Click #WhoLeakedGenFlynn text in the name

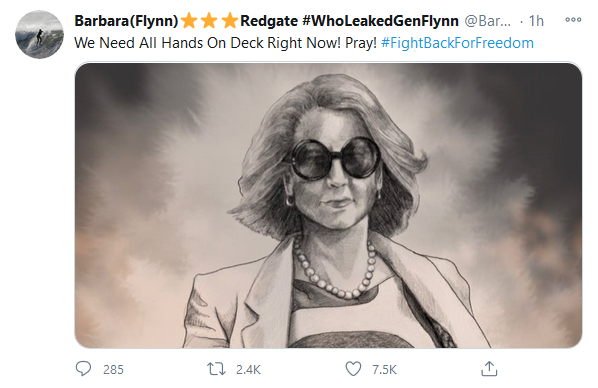click(x=380, y=21)
